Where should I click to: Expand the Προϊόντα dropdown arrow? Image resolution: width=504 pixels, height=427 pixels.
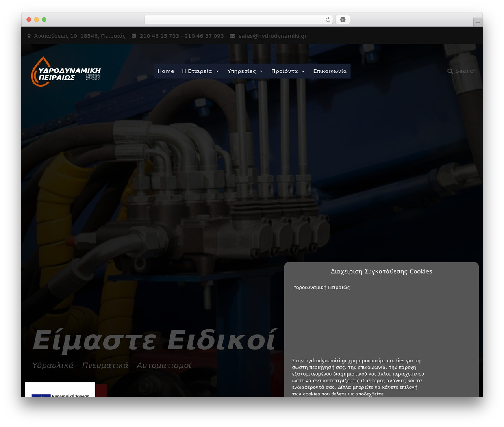[303, 71]
